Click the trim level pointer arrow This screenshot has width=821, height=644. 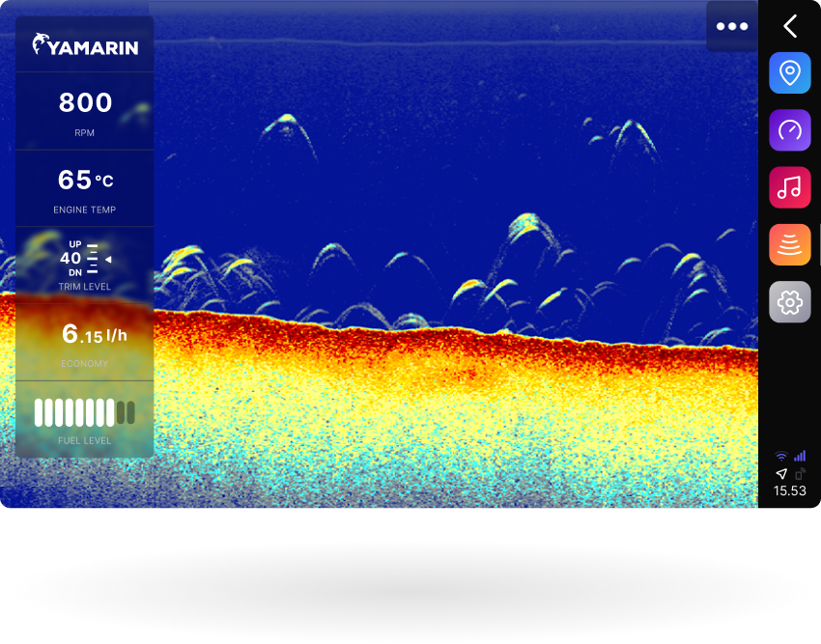pos(108,259)
